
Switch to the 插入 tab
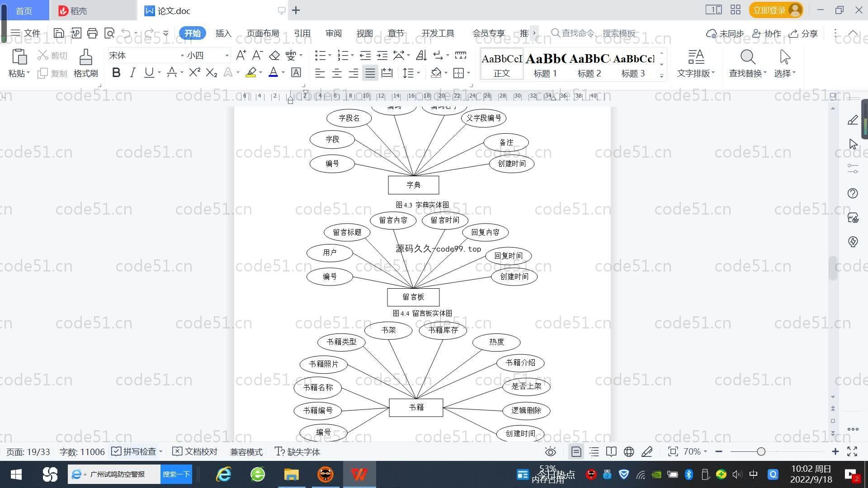(223, 33)
